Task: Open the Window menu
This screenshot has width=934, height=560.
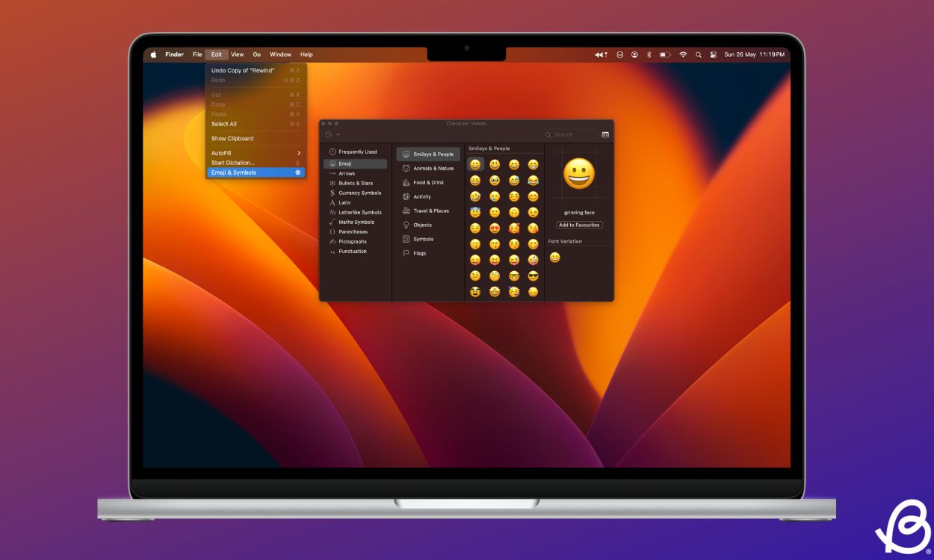Action: click(x=280, y=54)
